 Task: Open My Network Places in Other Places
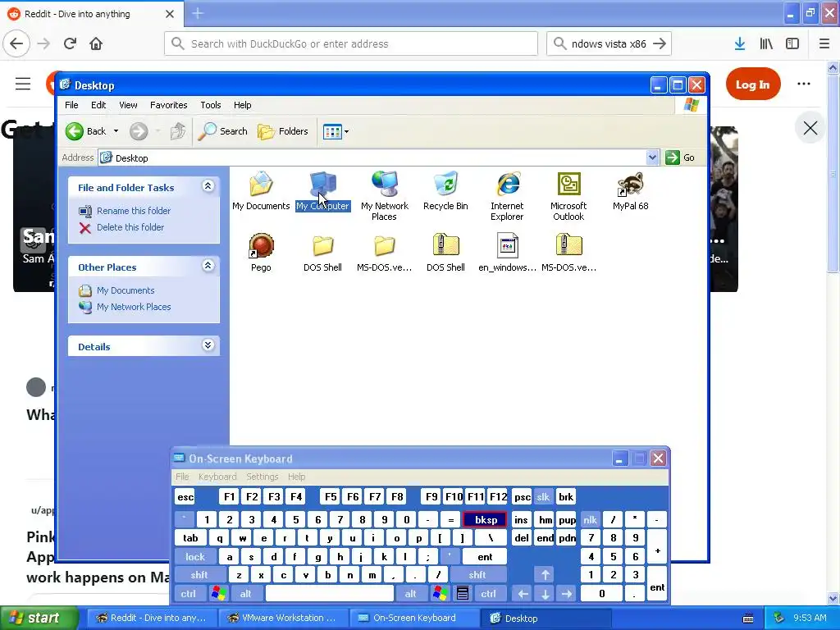pos(134,307)
